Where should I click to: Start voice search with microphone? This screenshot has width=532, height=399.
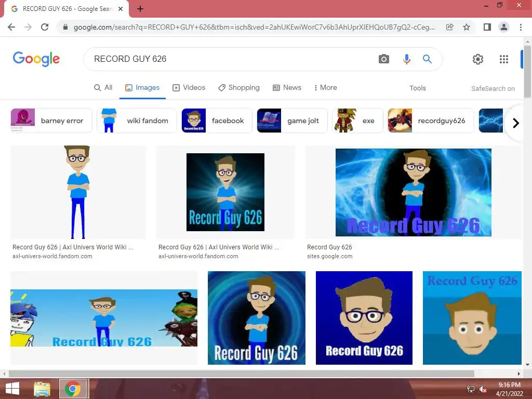pos(406,59)
